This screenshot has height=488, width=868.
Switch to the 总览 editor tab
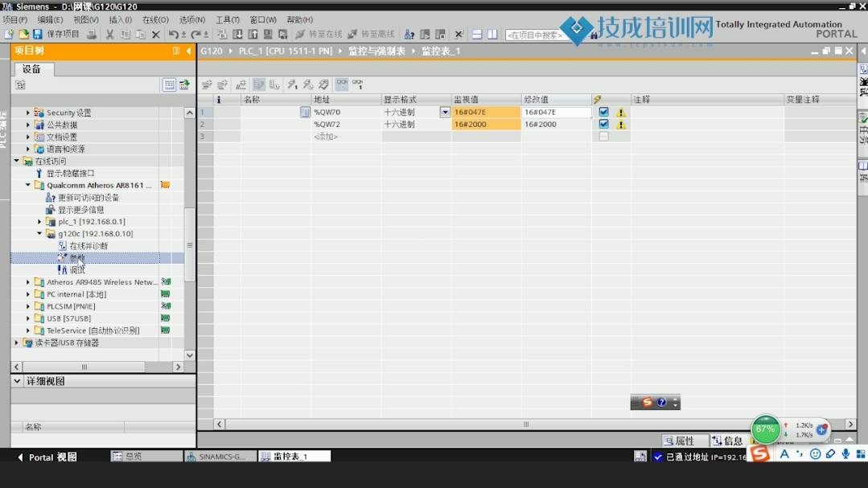coord(146,456)
